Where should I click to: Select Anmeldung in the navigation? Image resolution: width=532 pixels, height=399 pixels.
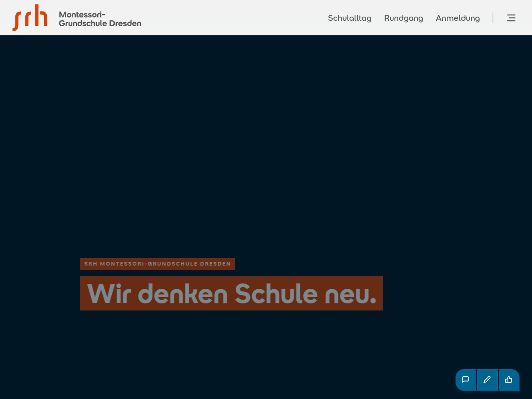458,18
